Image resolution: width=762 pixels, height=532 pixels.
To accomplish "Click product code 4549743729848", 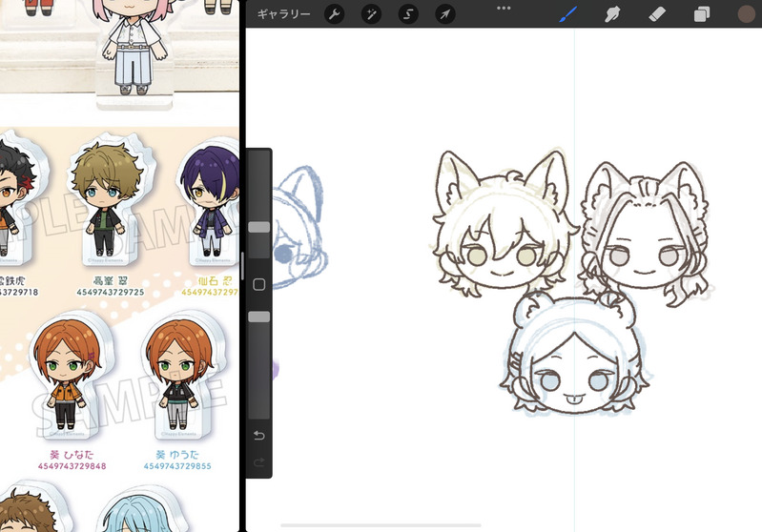I will (x=72, y=466).
